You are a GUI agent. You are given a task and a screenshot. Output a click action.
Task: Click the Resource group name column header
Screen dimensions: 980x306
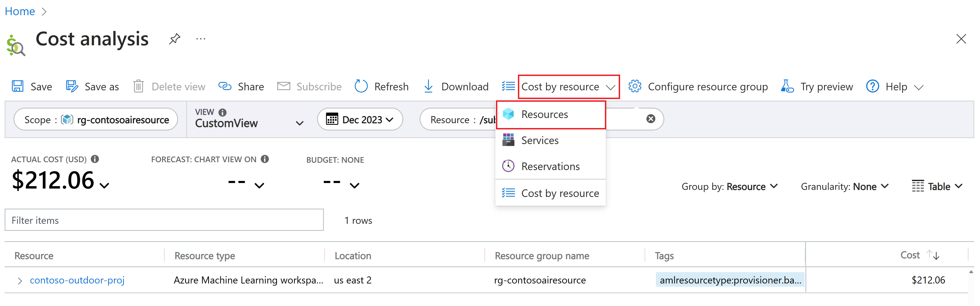[x=542, y=255]
